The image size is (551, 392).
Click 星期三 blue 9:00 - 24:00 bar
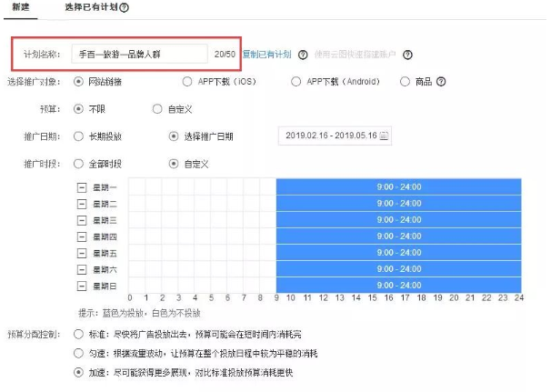coord(399,220)
